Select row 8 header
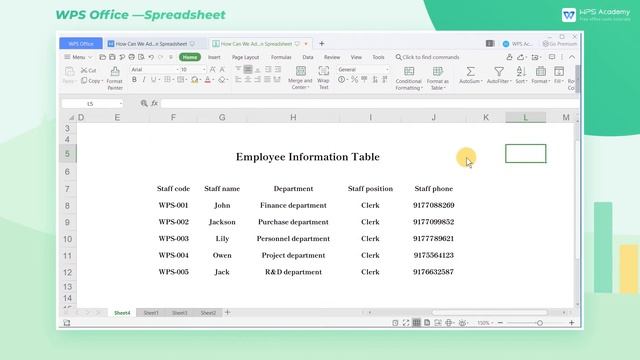The image size is (640, 360). coord(67,206)
